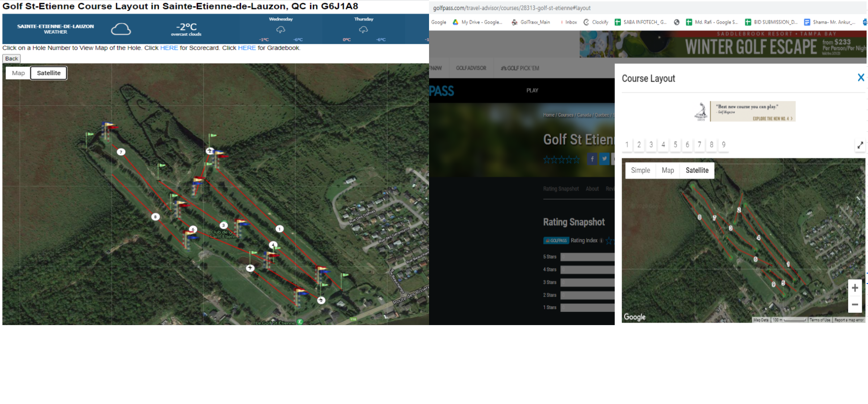This screenshot has width=868, height=404.
Task: Click the Back button
Action: click(11, 59)
